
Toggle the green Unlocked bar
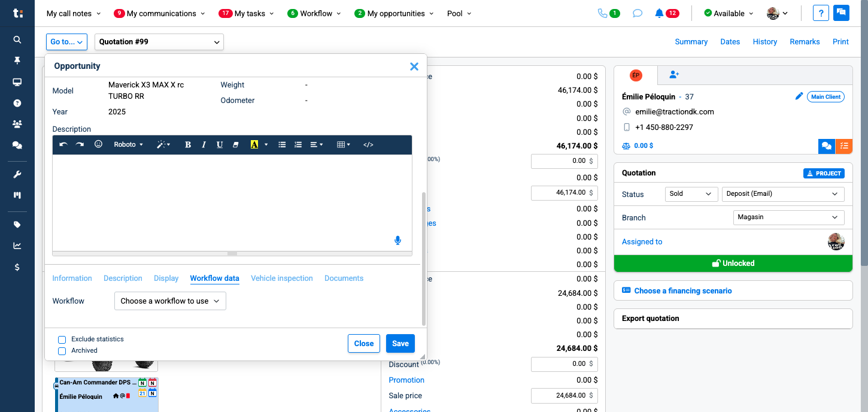[x=733, y=263]
